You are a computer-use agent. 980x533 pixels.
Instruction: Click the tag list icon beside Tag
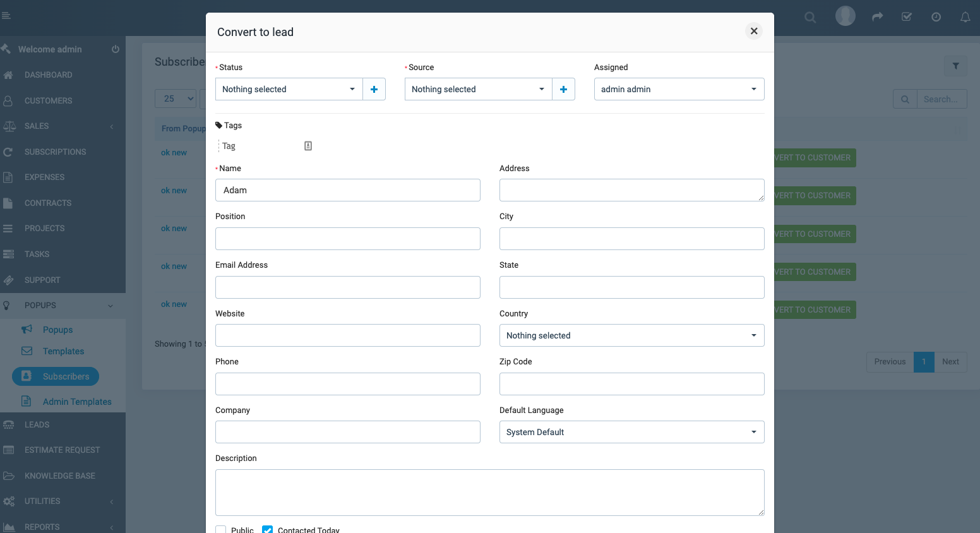[x=308, y=146]
